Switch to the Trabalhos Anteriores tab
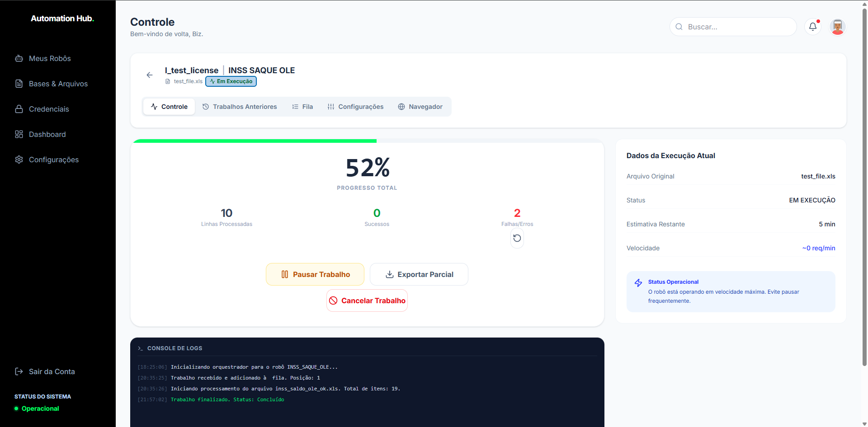The height and width of the screenshot is (427, 868). click(240, 107)
